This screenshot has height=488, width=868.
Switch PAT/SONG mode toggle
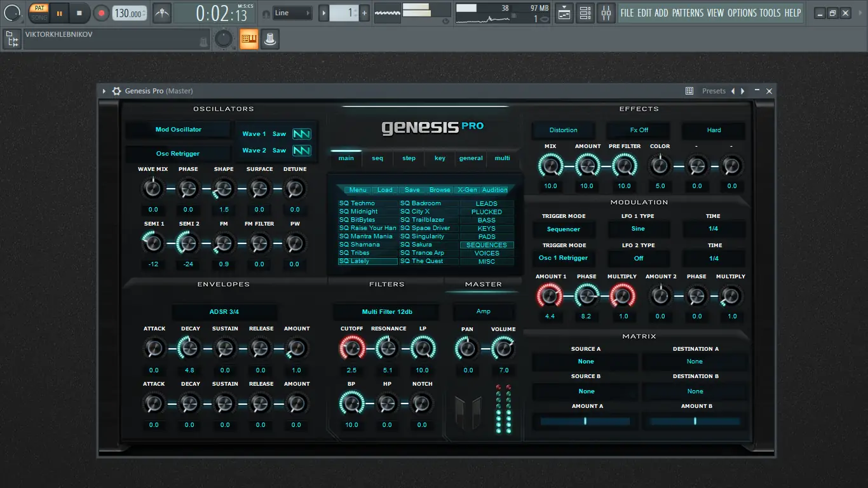(x=39, y=13)
